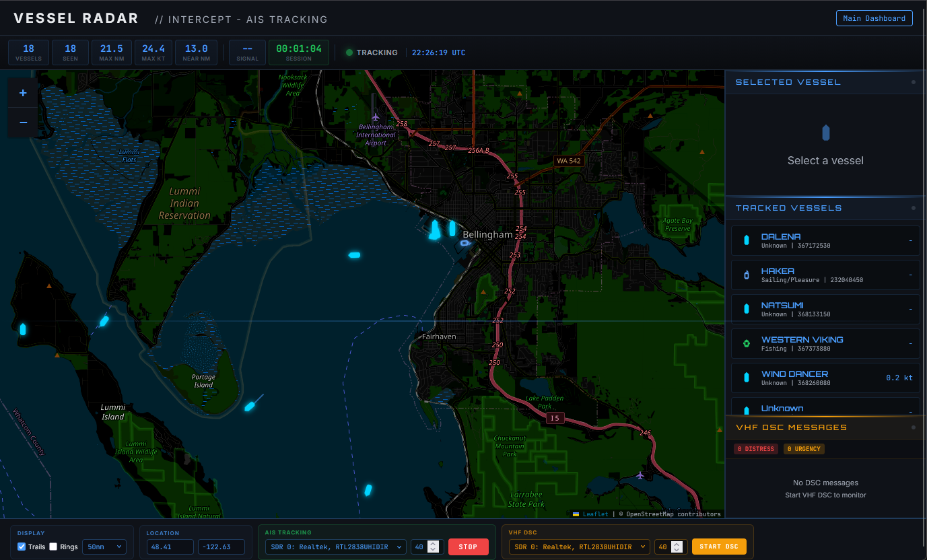Select the WIND DANCER vessel icon
The height and width of the screenshot is (560, 927).
(x=747, y=378)
